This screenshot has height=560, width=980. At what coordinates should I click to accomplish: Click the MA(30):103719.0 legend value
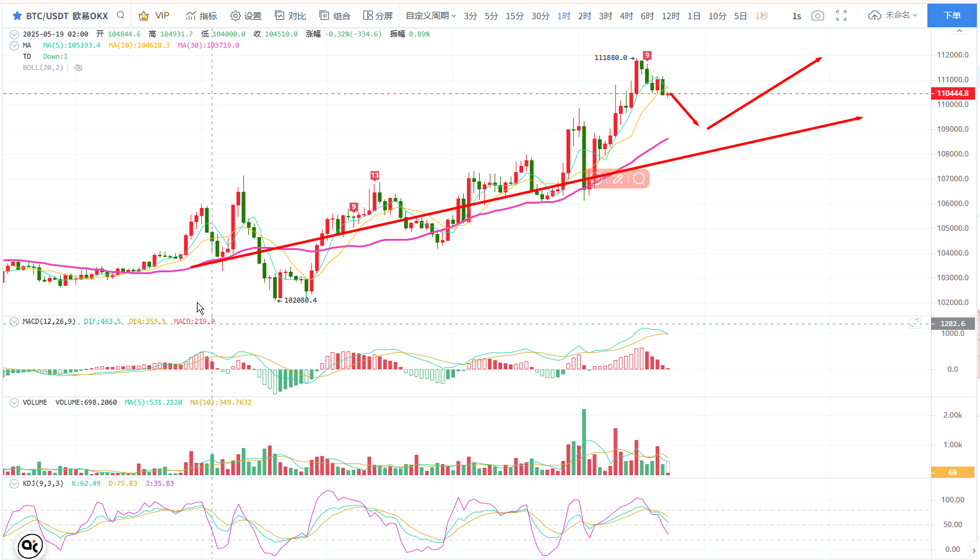click(x=208, y=45)
